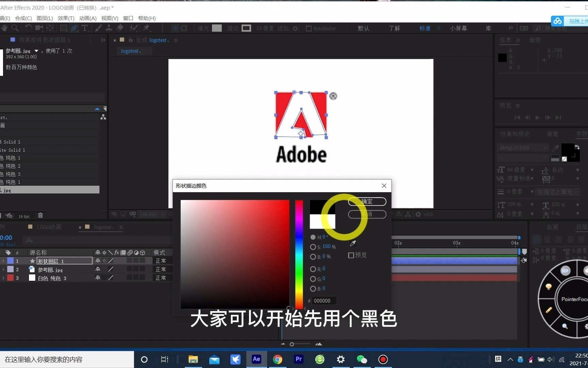Select the Pen tool in the toolbar

(x=74, y=28)
